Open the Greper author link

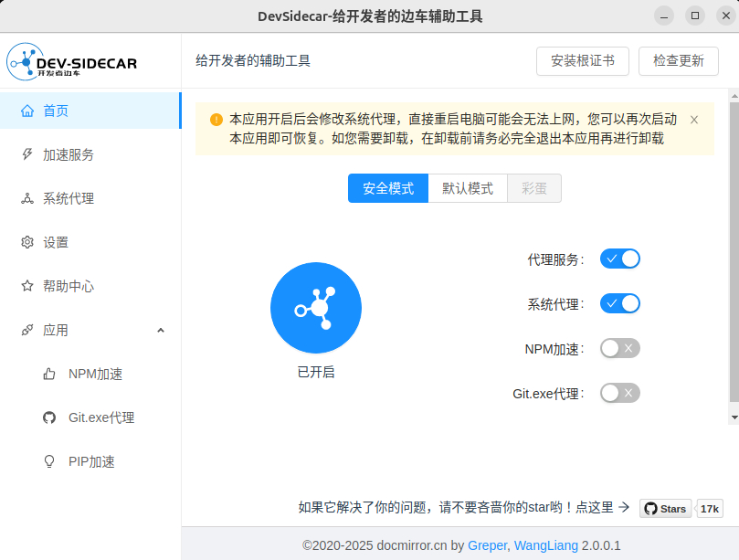coord(487,545)
